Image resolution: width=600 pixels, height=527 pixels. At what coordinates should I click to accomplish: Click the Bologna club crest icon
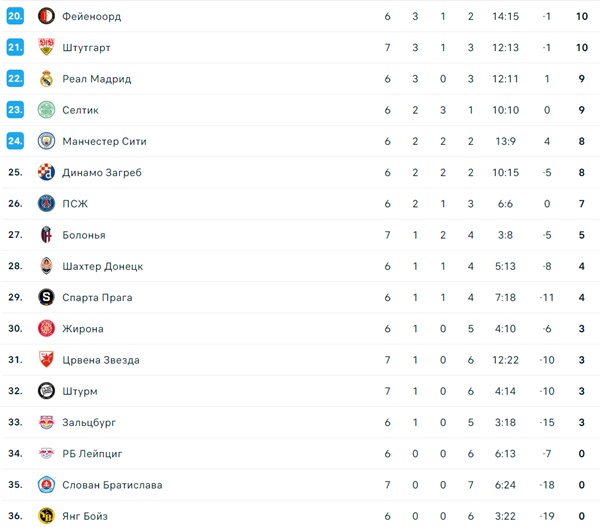(46, 235)
